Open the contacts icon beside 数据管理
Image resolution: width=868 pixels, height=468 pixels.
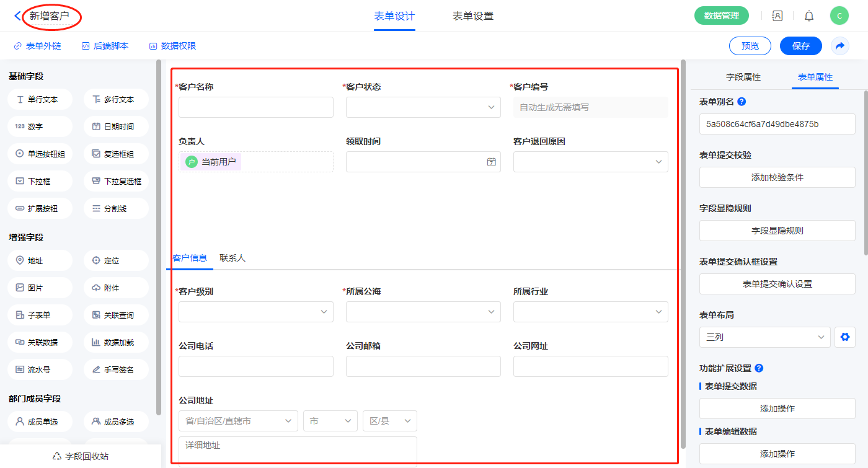click(777, 16)
